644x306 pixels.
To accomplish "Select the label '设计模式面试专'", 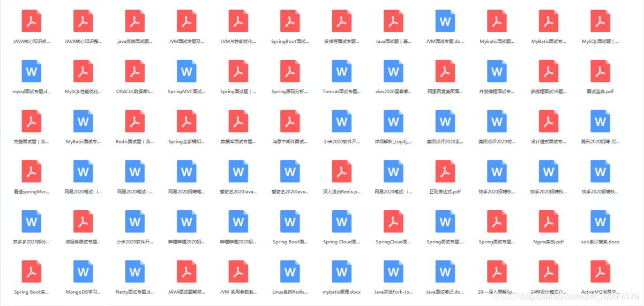I will point(549,141).
